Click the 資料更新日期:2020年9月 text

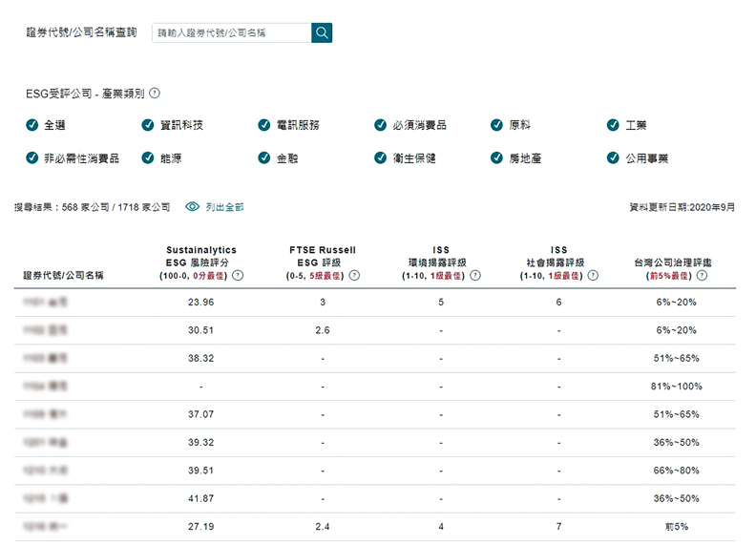pos(682,207)
